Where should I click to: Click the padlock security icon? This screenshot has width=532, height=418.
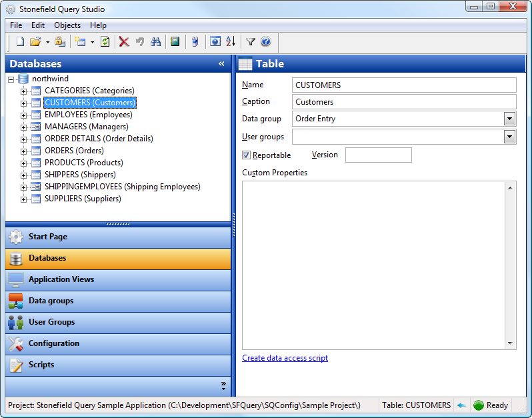[59, 42]
